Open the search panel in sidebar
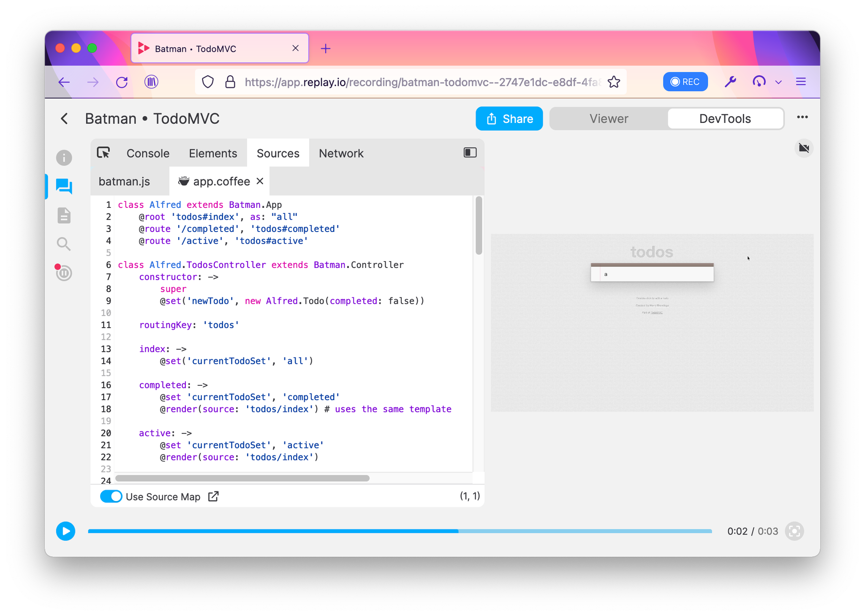 click(x=64, y=244)
